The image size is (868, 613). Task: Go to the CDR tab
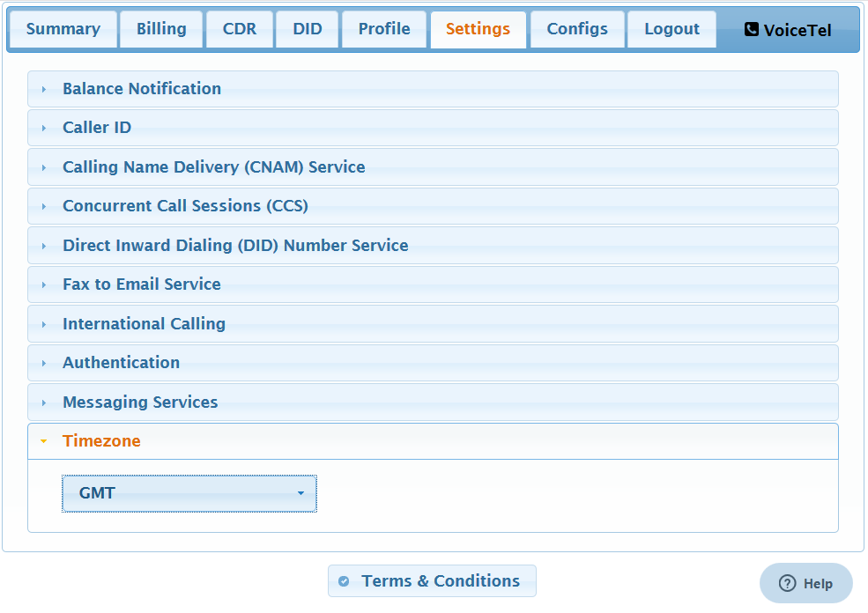pos(239,29)
